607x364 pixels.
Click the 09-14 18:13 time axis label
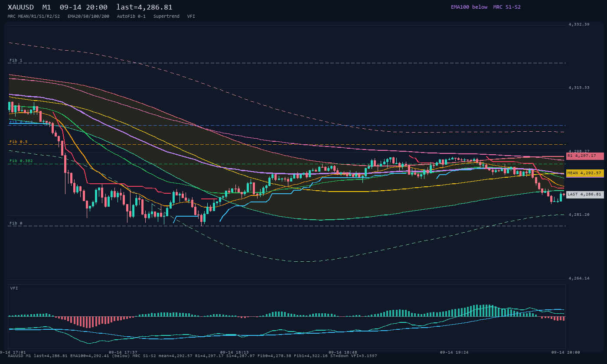[235, 352]
